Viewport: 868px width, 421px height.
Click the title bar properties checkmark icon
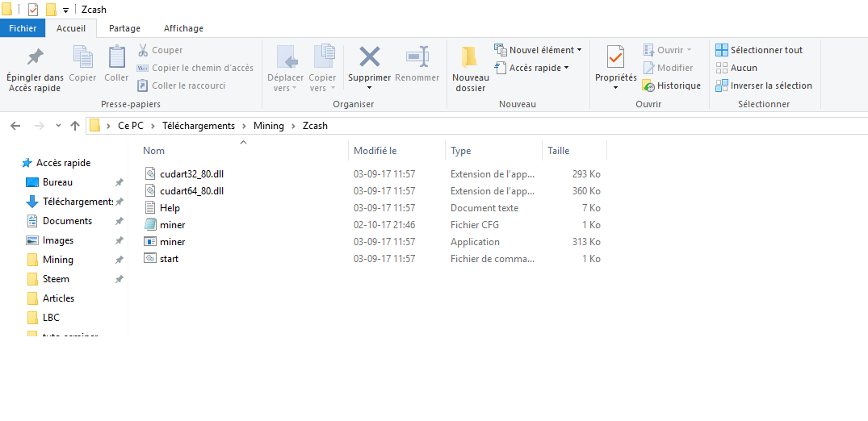32,10
